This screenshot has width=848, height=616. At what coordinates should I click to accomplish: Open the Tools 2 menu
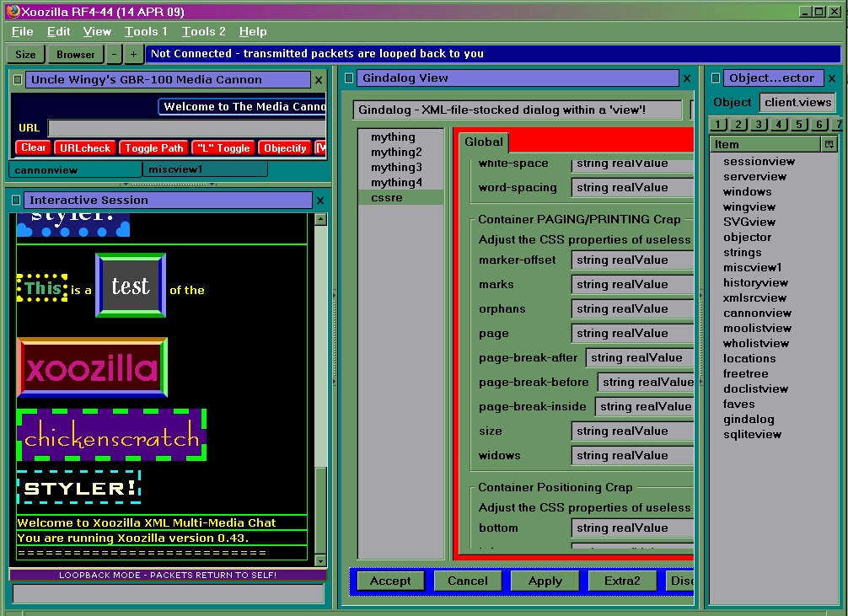pyautogui.click(x=203, y=31)
